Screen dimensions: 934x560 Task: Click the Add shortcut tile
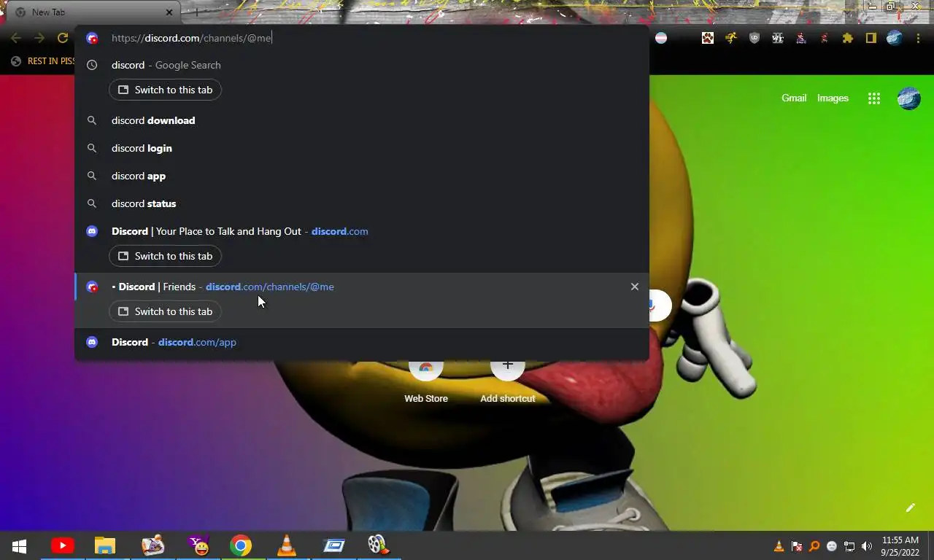click(508, 381)
